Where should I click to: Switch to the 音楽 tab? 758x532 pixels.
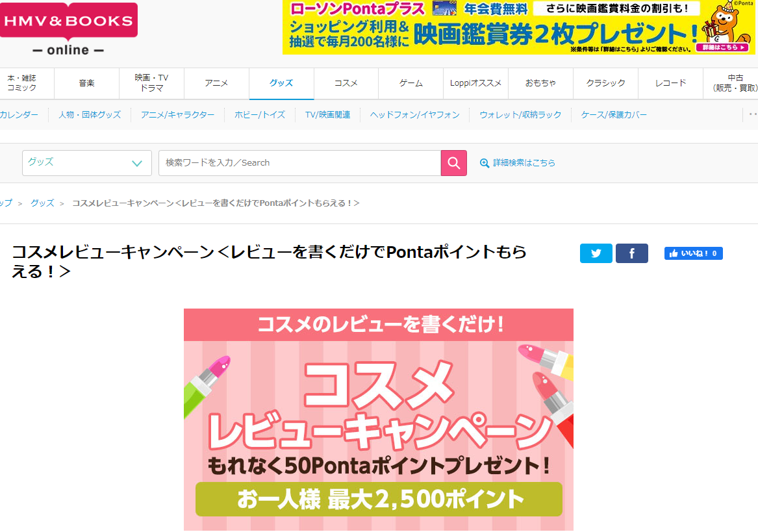[x=86, y=83]
